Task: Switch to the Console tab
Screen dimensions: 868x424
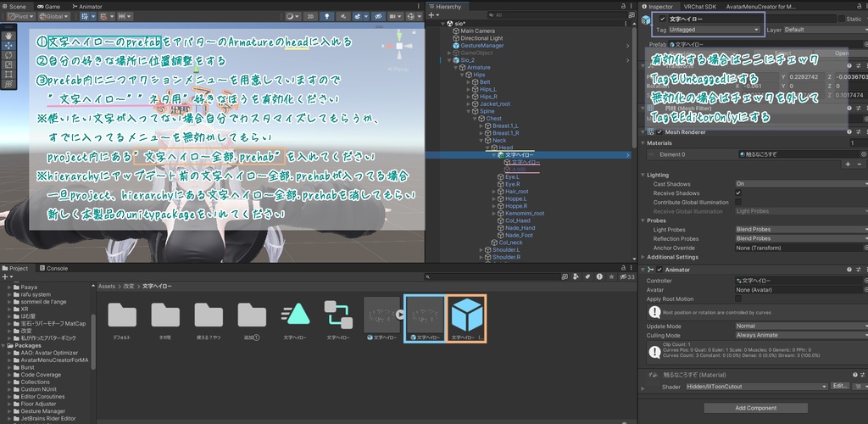Action: click(53, 268)
